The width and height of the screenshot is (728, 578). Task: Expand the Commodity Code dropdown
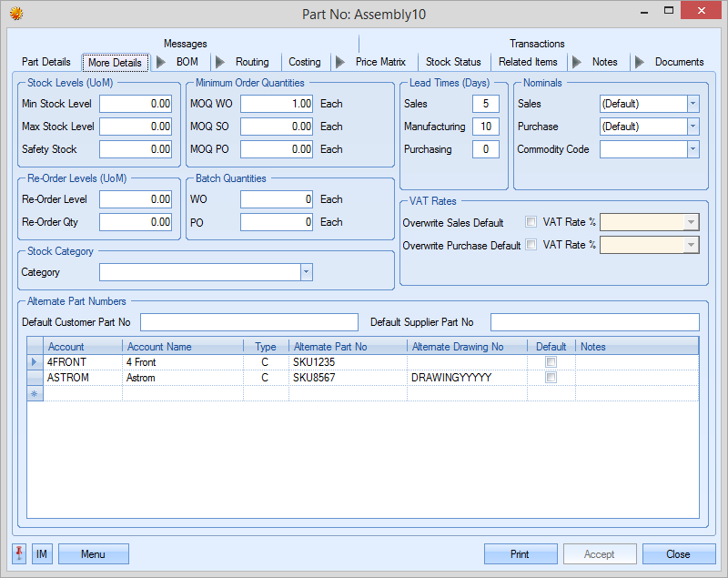pyautogui.click(x=693, y=149)
